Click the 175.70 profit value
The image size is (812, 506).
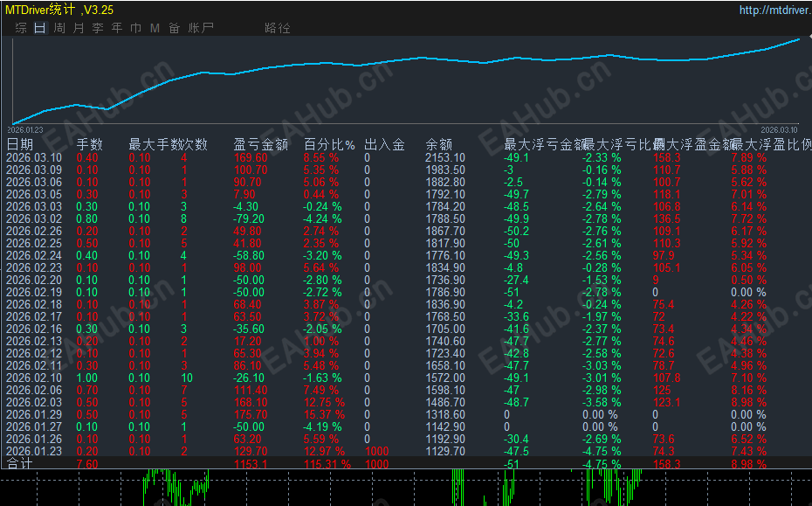point(251,415)
